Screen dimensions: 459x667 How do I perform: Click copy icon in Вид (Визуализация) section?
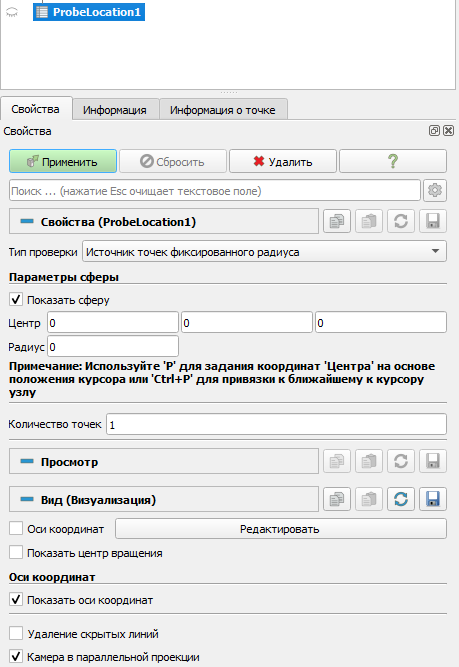[x=337, y=499]
